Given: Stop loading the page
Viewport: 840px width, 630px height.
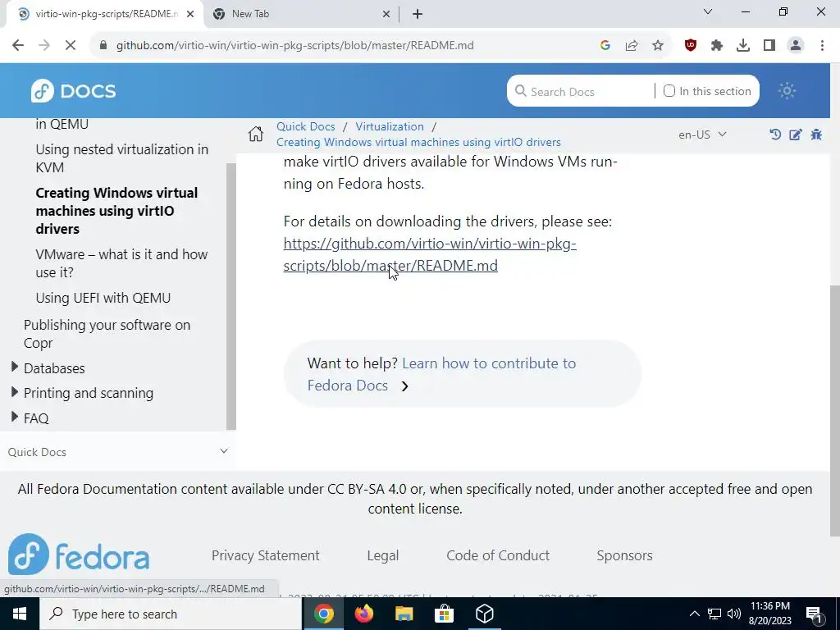Looking at the screenshot, I should (71, 46).
